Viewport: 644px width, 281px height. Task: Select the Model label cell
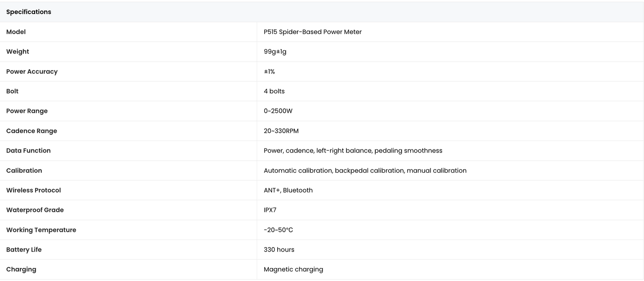click(128, 32)
